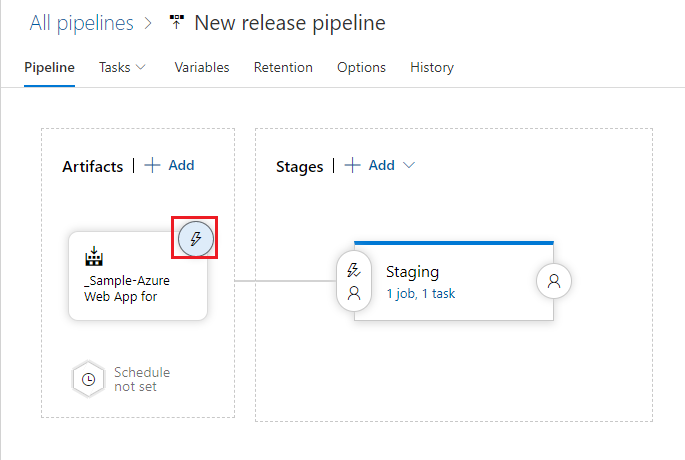Click the schedule clock icon
The image size is (685, 460).
tap(89, 380)
